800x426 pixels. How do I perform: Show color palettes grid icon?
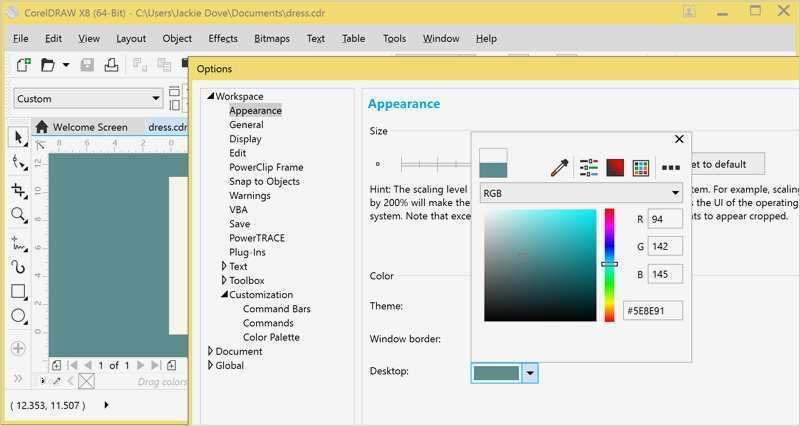[641, 167]
